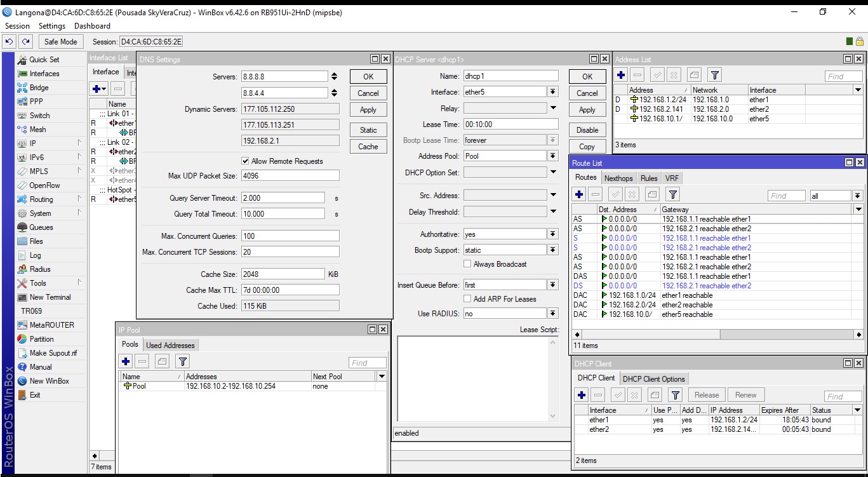Click the filter icon in Route List
Screen dimensions: 868x477
click(673, 195)
